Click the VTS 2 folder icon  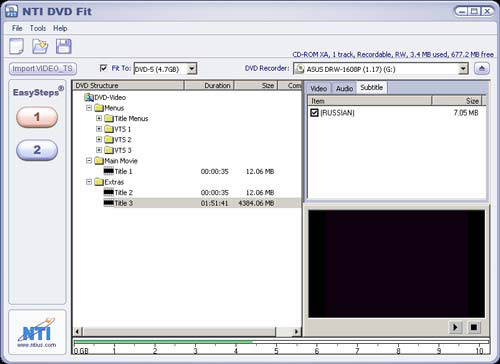(109, 140)
